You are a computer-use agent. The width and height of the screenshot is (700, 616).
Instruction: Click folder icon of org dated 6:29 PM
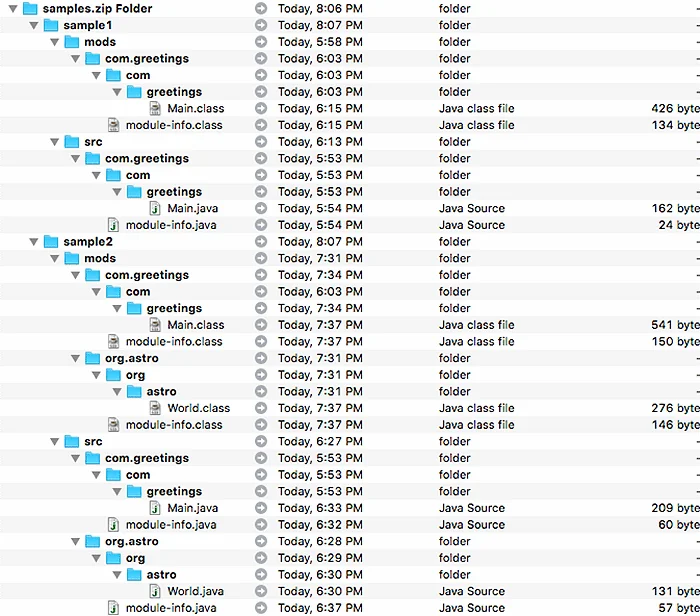tap(113, 558)
